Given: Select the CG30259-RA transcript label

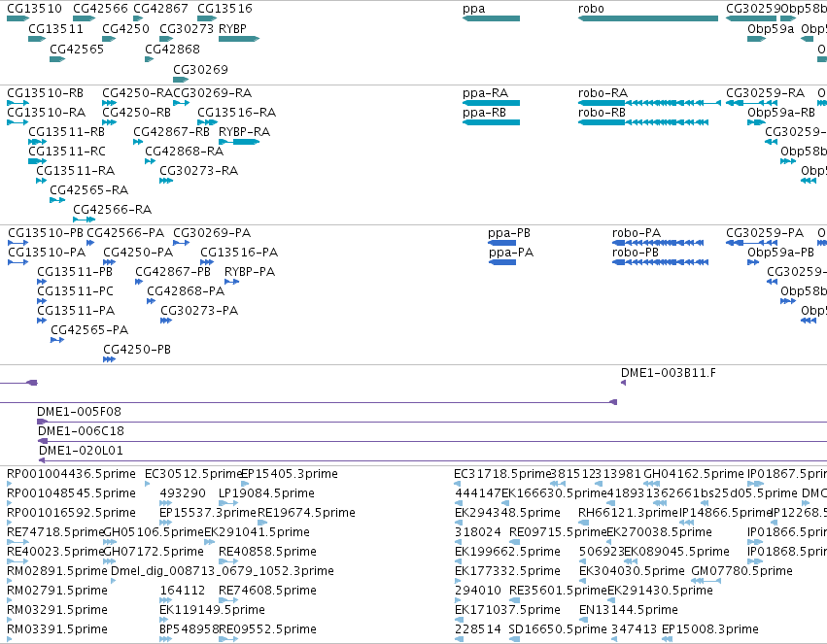Looking at the screenshot, I should pos(766,92).
